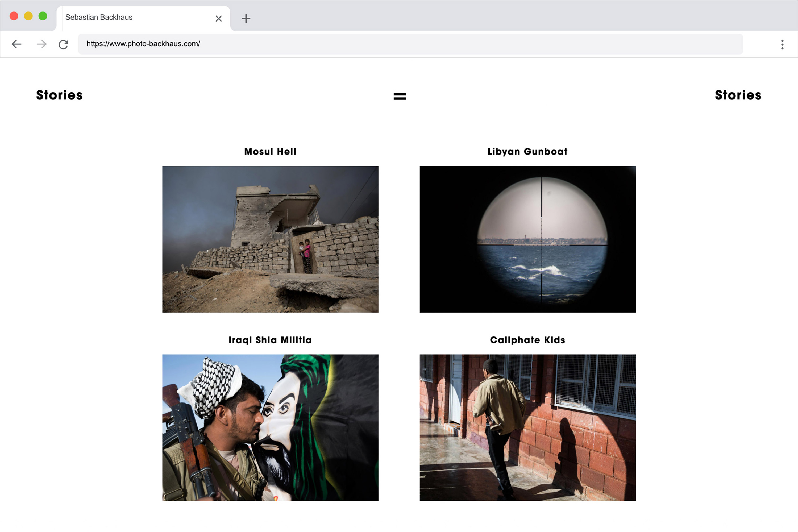Open the Caliphate Kids title link
The image size is (798, 532).
point(527,340)
